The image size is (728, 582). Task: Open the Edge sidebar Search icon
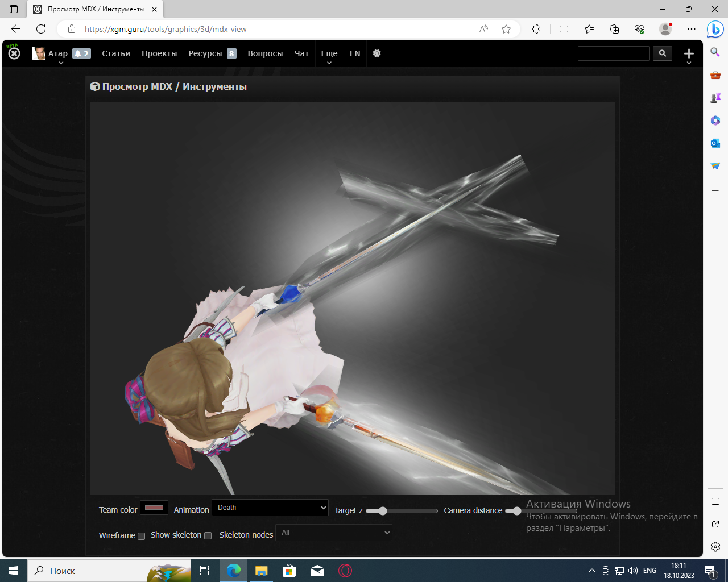point(715,52)
